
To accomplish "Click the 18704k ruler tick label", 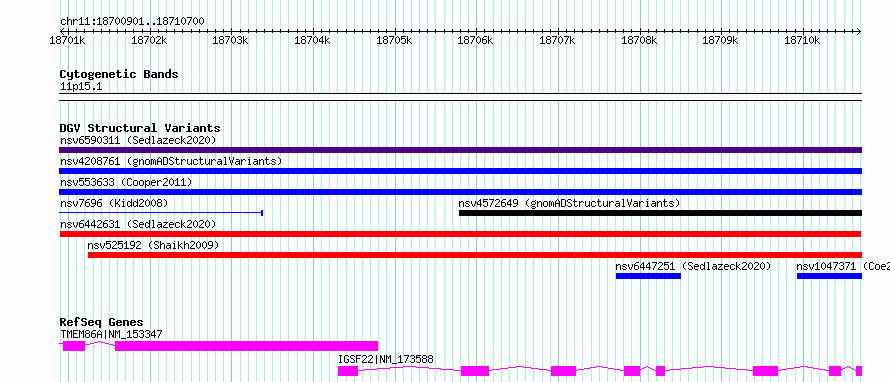I will pos(312,41).
